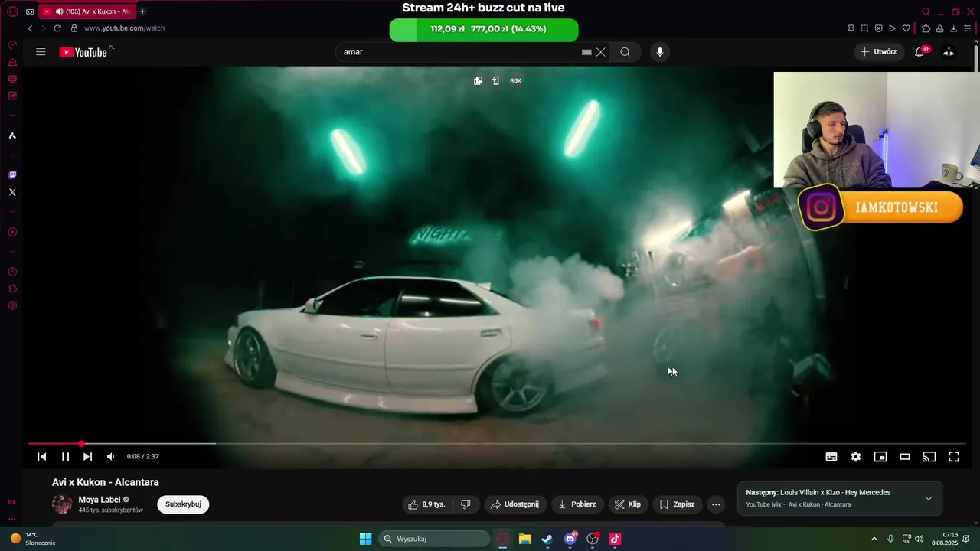Create a clip with Klip button
980x551 pixels.
[x=628, y=504]
